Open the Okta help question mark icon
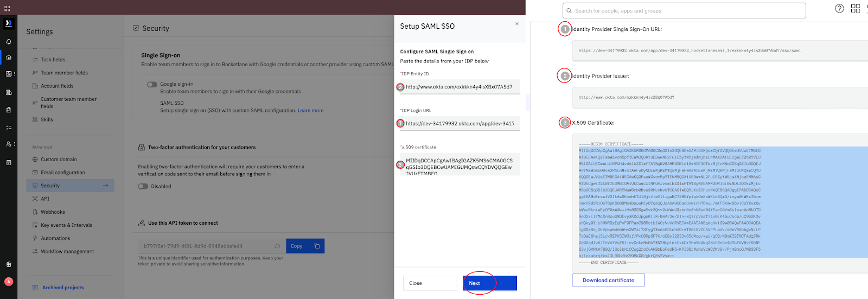Screen dimensions: 868x299 [839, 8]
